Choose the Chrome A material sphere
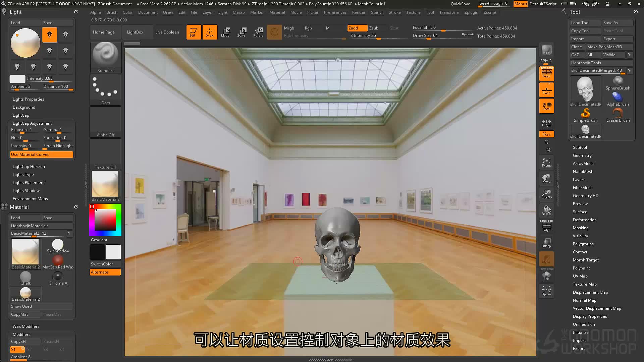The height and width of the screenshot is (362, 644). (58, 278)
